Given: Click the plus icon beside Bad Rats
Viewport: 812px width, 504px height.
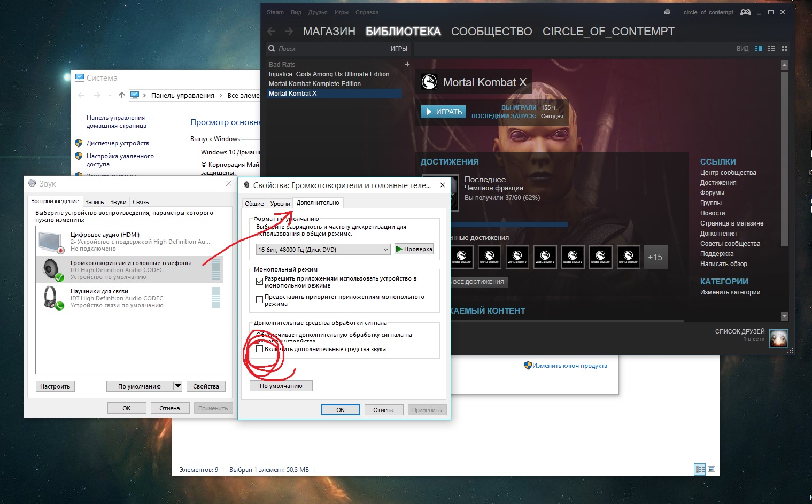Looking at the screenshot, I should click(407, 64).
